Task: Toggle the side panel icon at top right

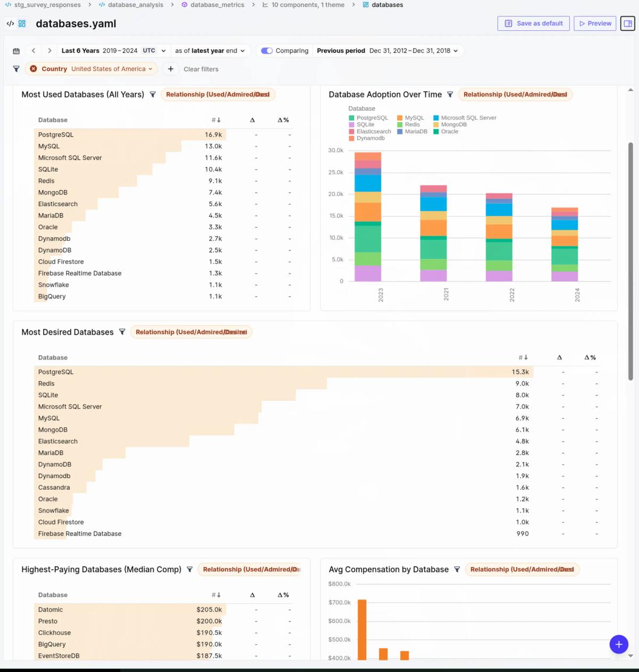Action: [x=628, y=23]
